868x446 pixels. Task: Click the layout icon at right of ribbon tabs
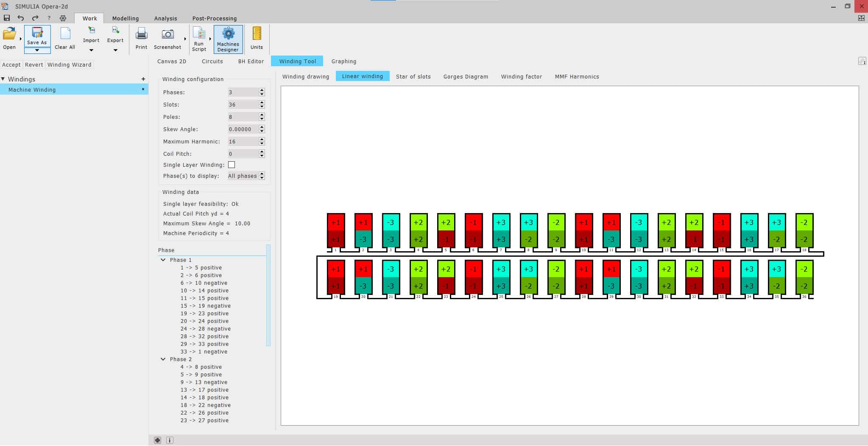tap(861, 18)
